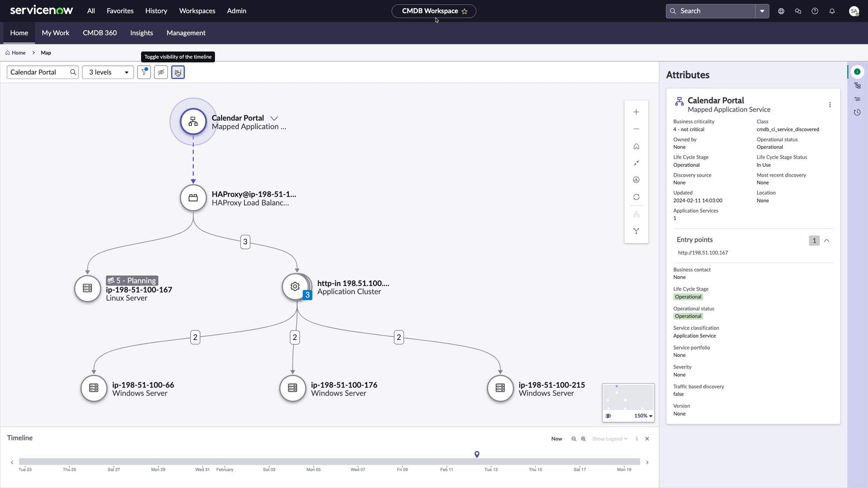
Task: Open the 3 levels dropdown
Action: click(107, 72)
